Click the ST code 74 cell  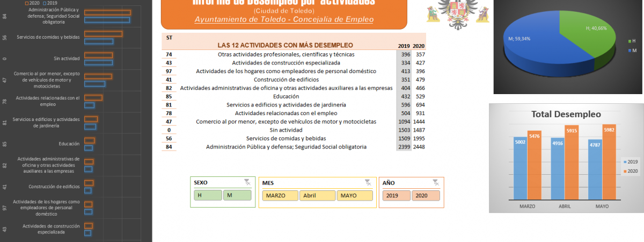click(x=169, y=54)
